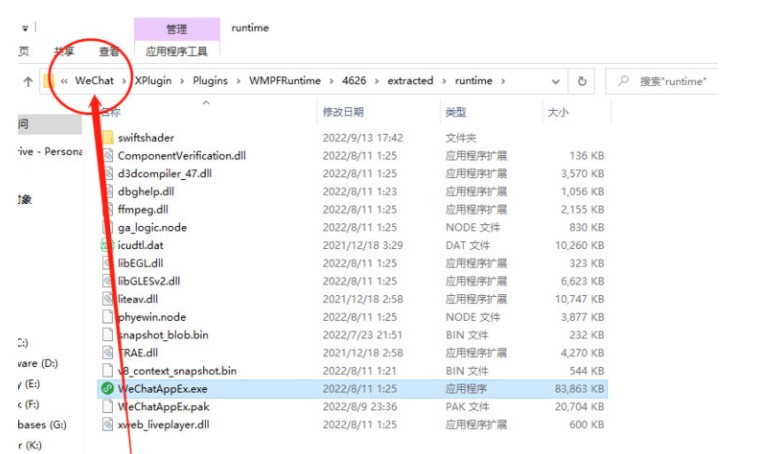Select libEGL.dll file name

pyautogui.click(x=141, y=263)
